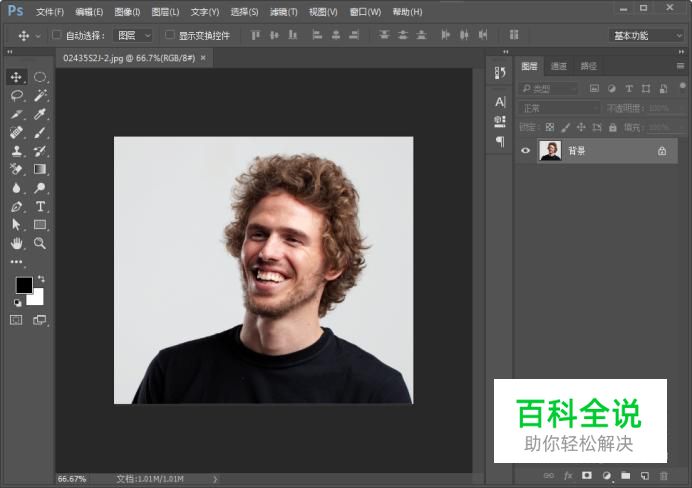
Task: Click the Delete layer trash icon
Action: [664, 475]
